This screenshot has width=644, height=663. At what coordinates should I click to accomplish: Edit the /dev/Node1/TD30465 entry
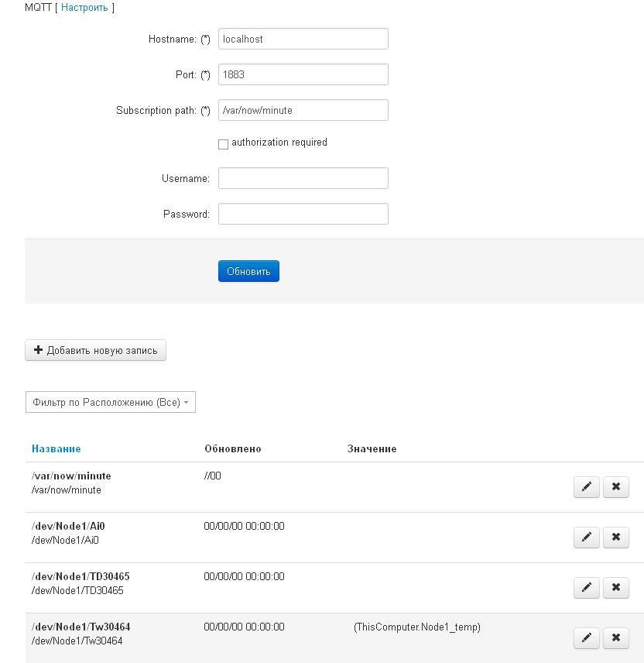click(587, 588)
